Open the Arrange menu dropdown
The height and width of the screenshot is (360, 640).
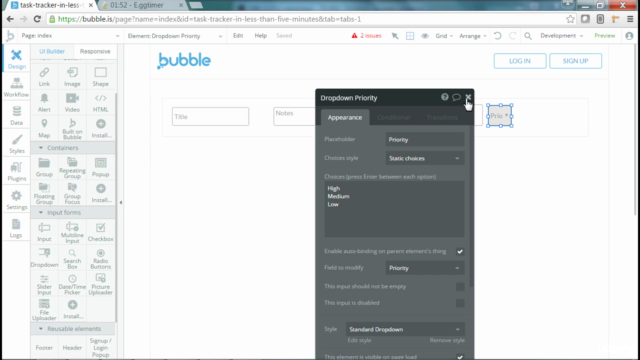pyautogui.click(x=473, y=36)
